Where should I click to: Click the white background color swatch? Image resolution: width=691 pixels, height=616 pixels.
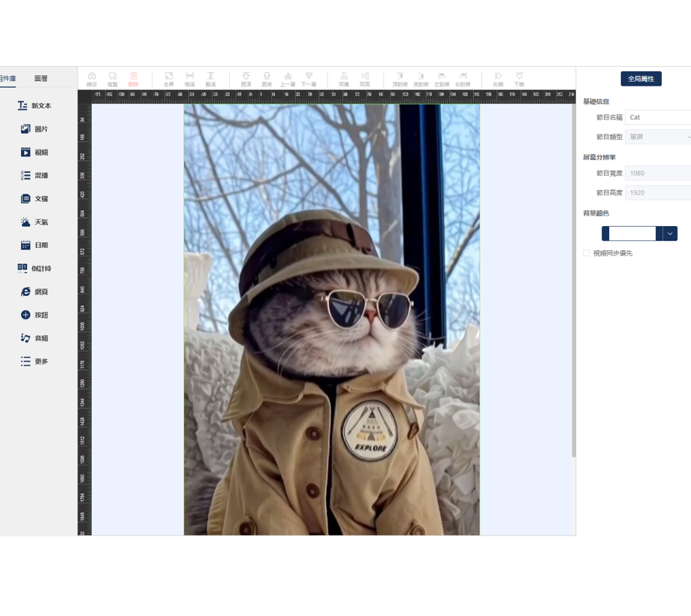[x=632, y=234]
